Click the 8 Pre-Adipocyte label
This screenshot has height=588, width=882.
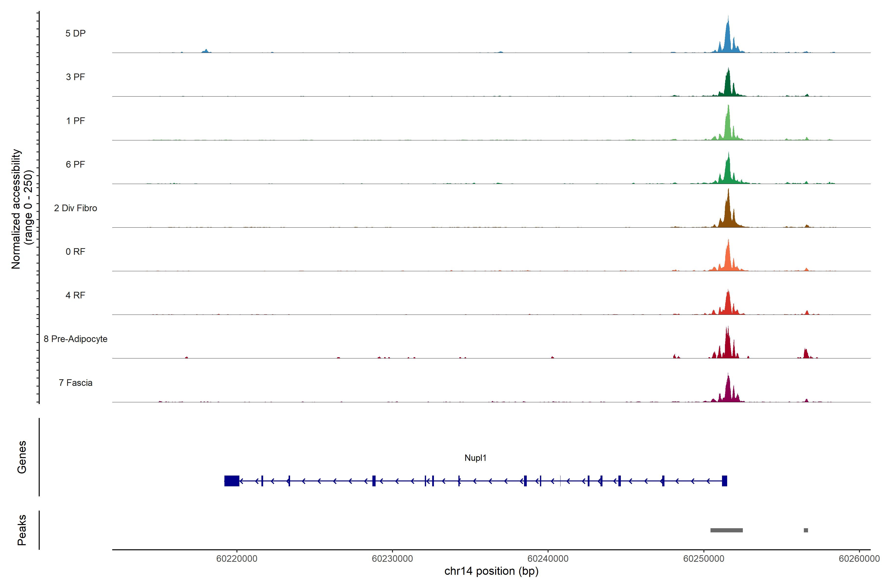pos(75,339)
